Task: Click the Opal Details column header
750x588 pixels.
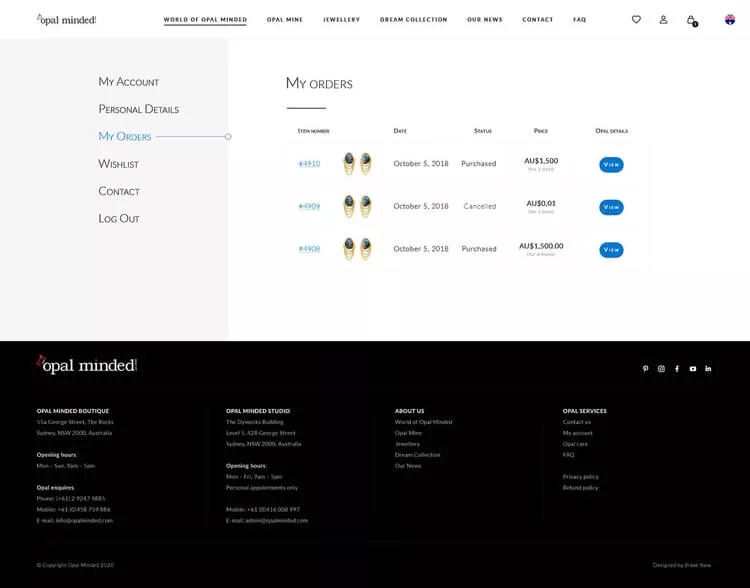Action: (x=611, y=131)
